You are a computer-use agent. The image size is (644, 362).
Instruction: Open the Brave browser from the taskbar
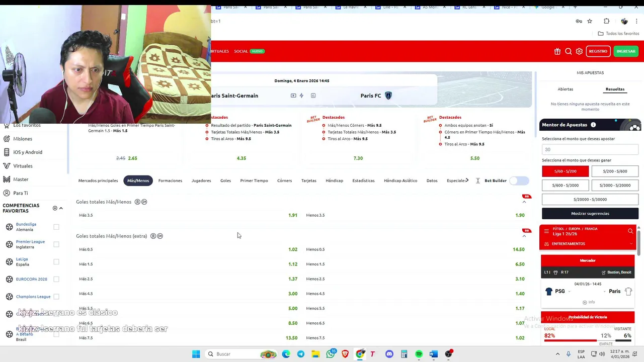345,354
